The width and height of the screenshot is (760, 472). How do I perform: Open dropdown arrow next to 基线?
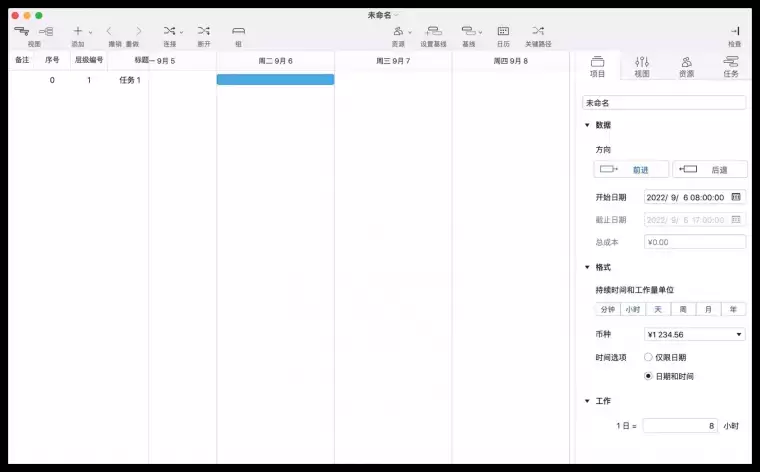(x=480, y=32)
